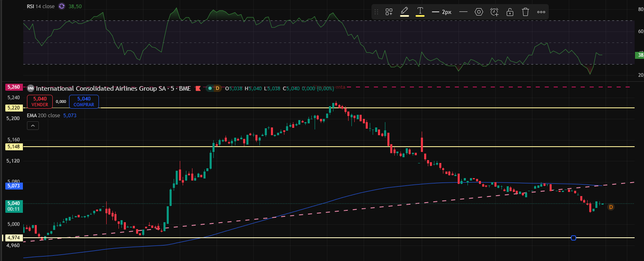Image resolution: width=644 pixels, height=261 pixels.
Task: Click the VENDER 5,040 button
Action: (40, 101)
